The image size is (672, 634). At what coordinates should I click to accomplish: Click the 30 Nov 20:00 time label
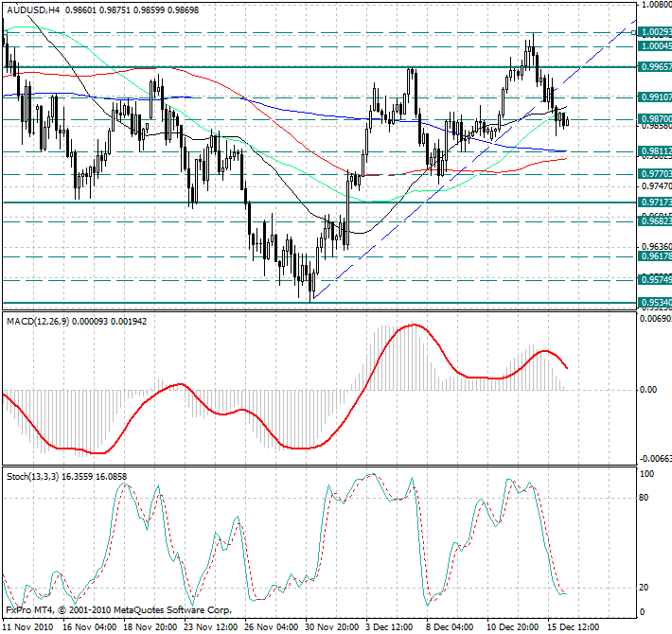pos(331,627)
